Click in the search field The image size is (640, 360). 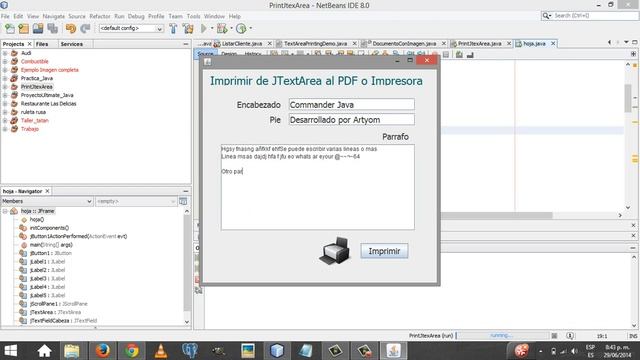pyautogui.click(x=594, y=16)
